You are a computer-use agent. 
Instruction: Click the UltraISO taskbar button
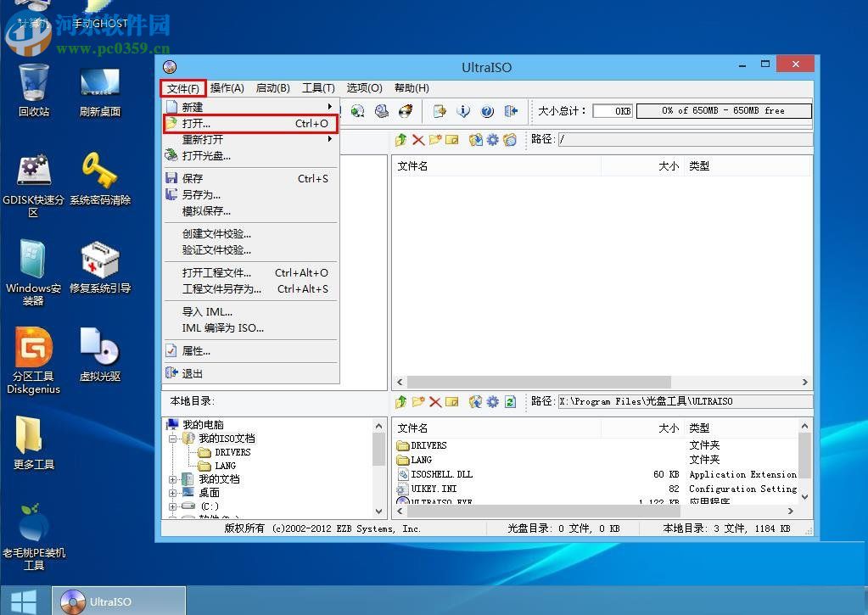(119, 601)
